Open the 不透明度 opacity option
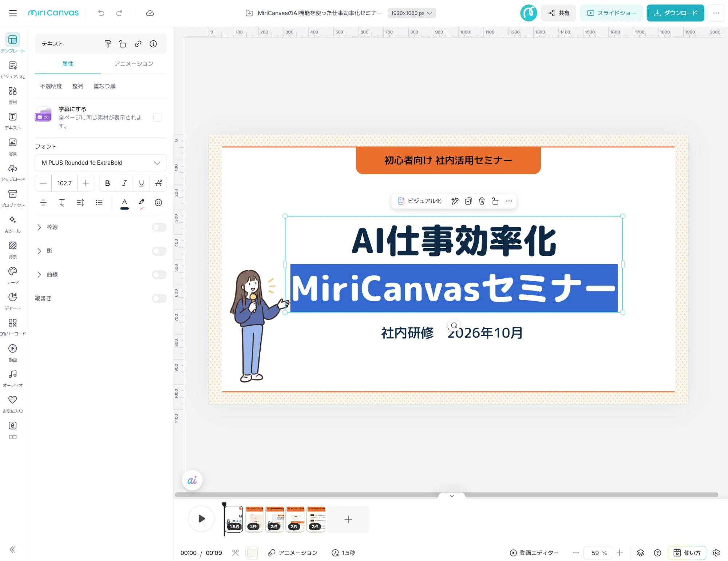Screen dimensions: 728x561 coord(51,86)
